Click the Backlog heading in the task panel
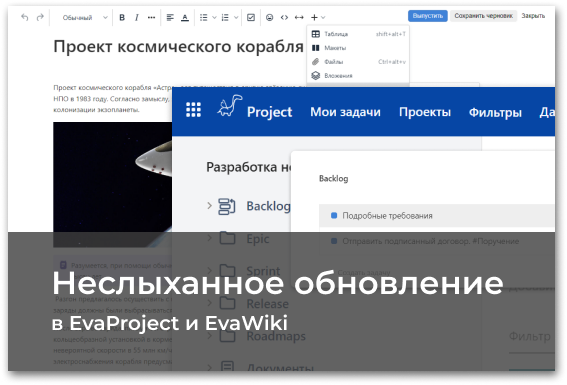The width and height of the screenshot is (567, 385). pos(333,179)
